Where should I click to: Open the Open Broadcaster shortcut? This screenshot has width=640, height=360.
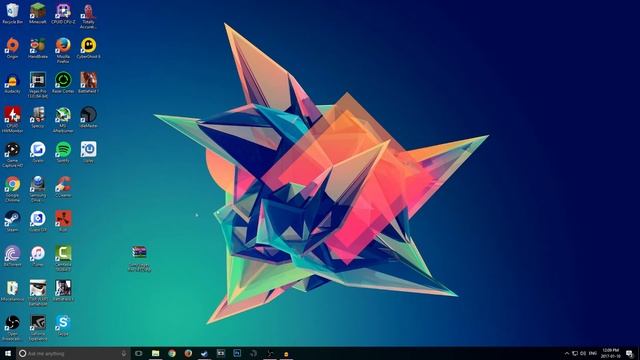pos(12,328)
